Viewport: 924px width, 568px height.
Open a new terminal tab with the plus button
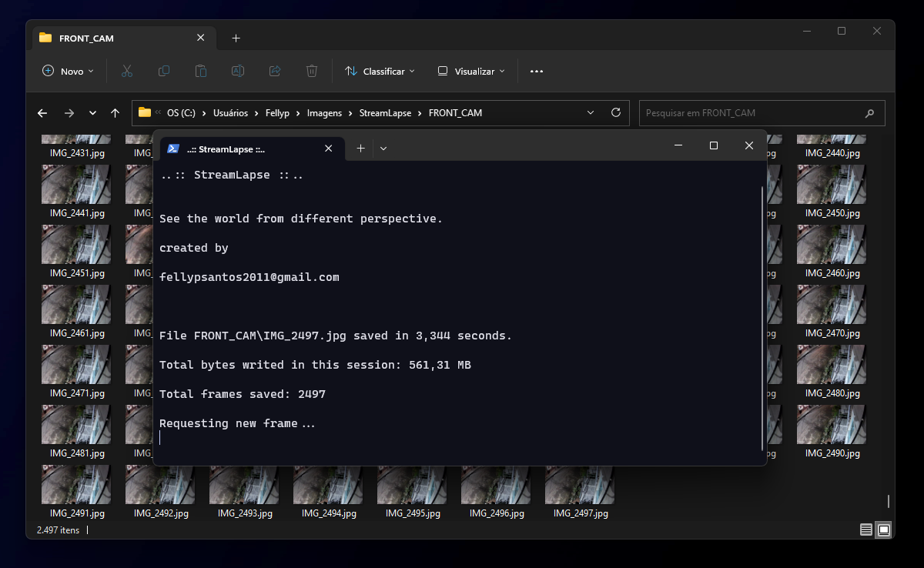coord(360,148)
